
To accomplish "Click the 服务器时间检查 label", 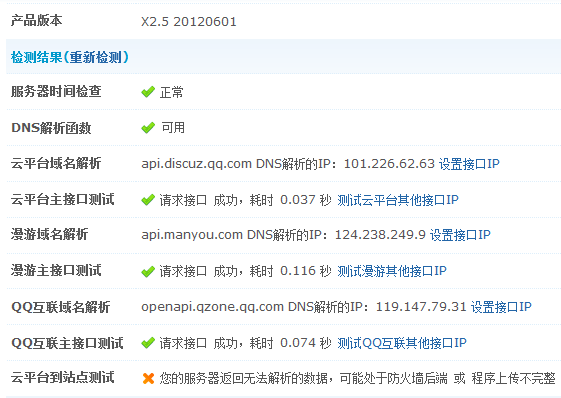I will pyautogui.click(x=56, y=92).
